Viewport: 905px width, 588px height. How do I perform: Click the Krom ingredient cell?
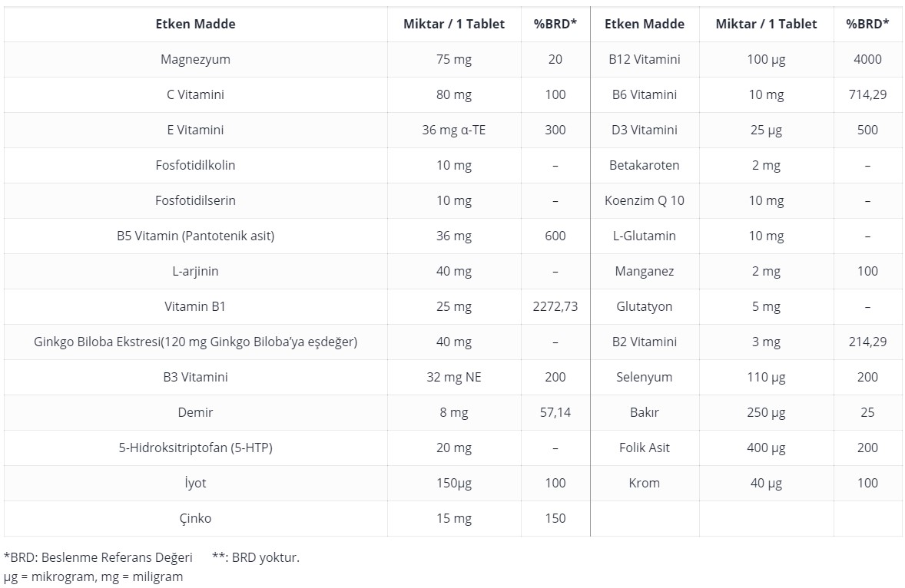pos(644,483)
